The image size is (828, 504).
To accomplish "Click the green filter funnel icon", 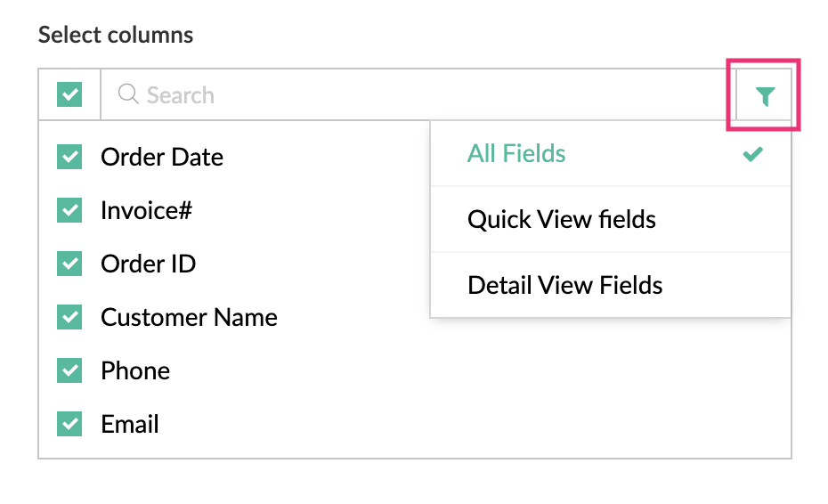I will (x=764, y=96).
